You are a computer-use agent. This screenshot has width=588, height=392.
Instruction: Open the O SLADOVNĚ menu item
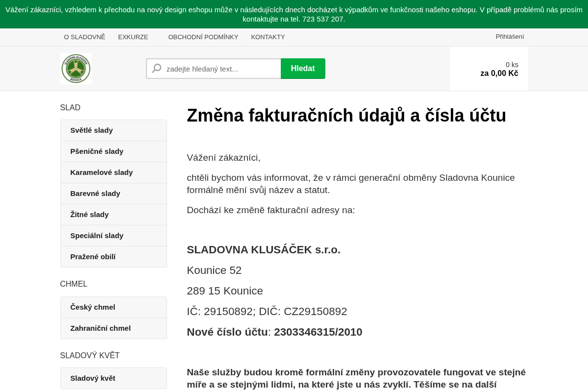click(85, 37)
